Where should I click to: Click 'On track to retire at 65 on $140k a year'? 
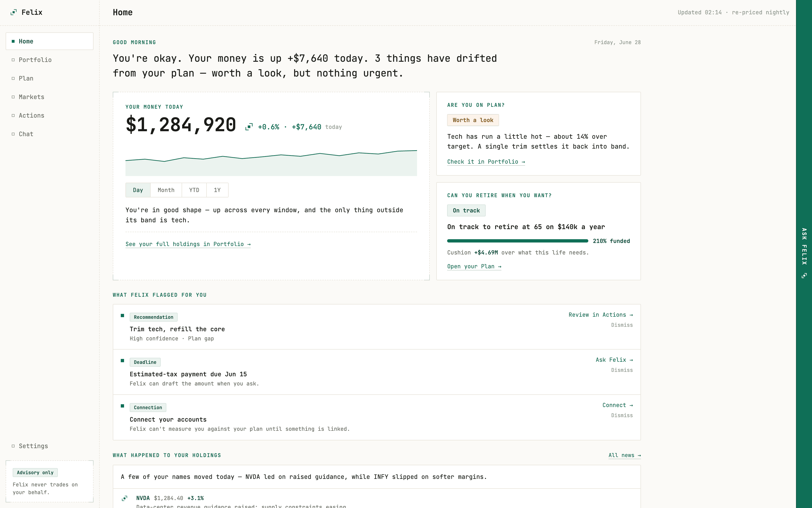526,227
